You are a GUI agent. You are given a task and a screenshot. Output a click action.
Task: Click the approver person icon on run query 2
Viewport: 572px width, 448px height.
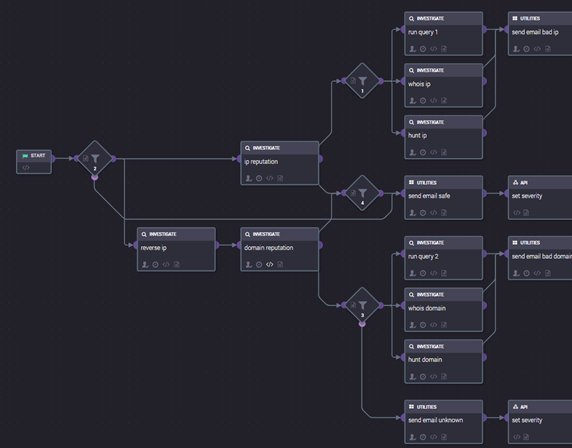tap(413, 273)
